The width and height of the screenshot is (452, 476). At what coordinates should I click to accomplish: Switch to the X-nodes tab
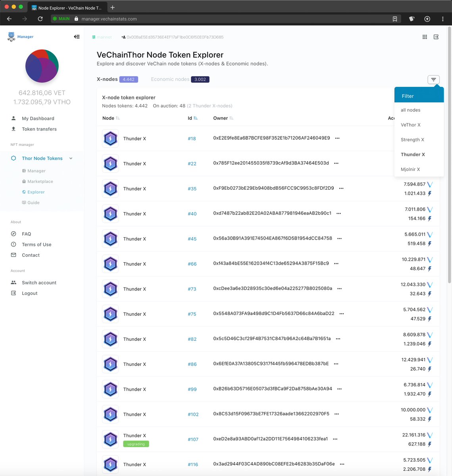pos(117,79)
